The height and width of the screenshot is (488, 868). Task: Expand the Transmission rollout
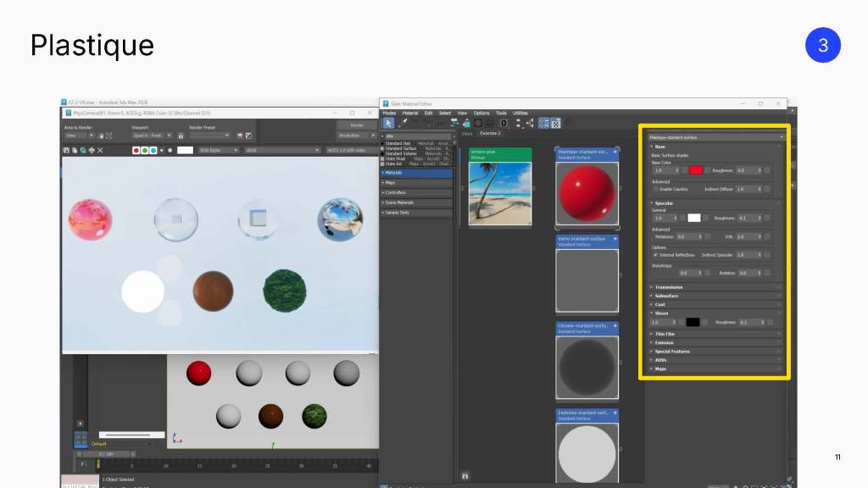715,287
